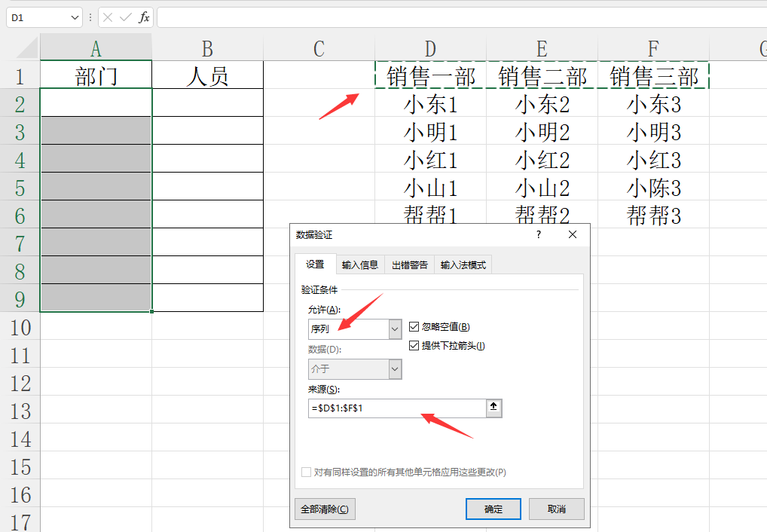The height and width of the screenshot is (532, 767).
Task: Select row 10 header
Action: [20, 328]
